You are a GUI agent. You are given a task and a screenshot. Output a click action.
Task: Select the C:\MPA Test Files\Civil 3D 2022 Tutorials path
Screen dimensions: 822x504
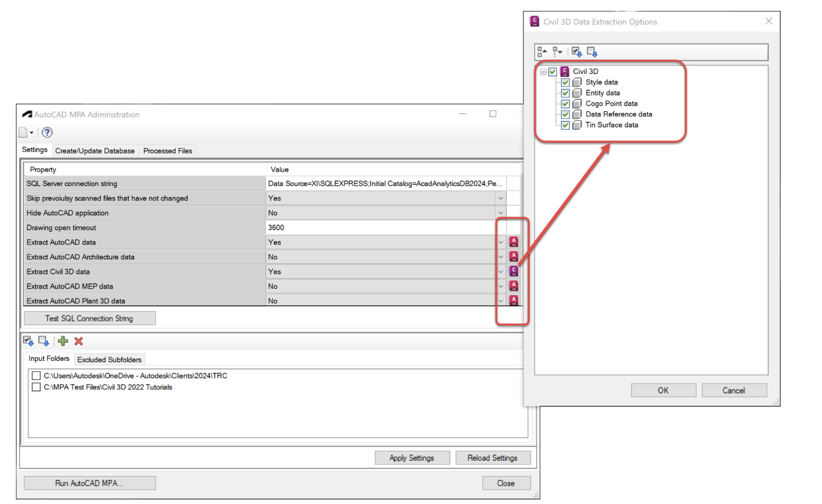coord(108,387)
